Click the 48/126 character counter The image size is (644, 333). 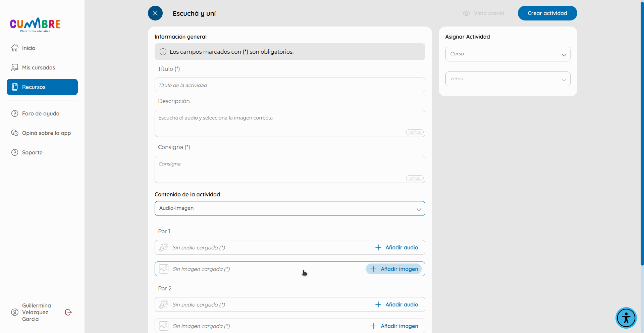(x=415, y=132)
